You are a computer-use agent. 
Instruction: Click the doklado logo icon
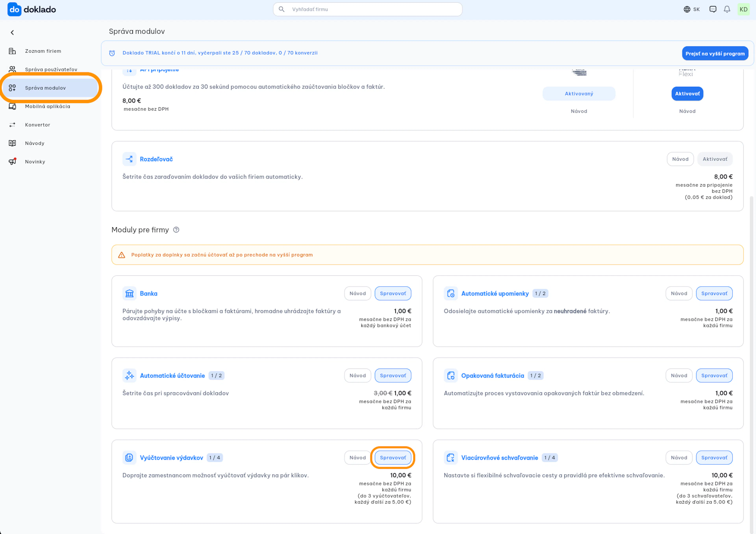[x=14, y=9]
